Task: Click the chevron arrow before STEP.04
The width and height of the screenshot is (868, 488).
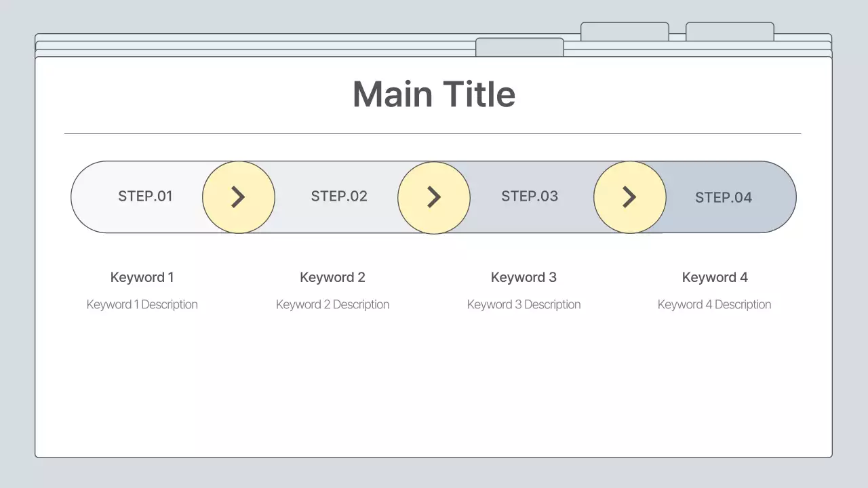Action: click(x=629, y=197)
